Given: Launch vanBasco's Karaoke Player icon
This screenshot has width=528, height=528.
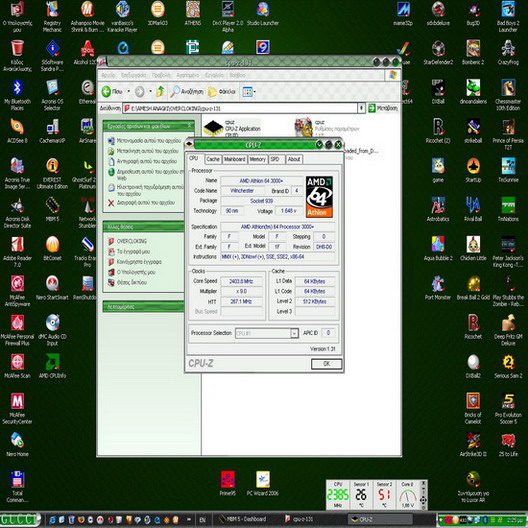Looking at the screenshot, I should click(122, 16).
